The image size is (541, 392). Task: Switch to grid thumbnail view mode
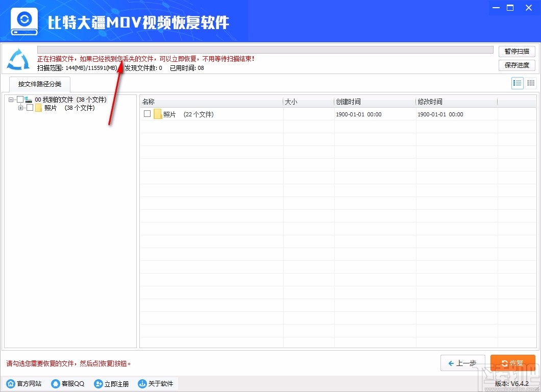click(530, 83)
